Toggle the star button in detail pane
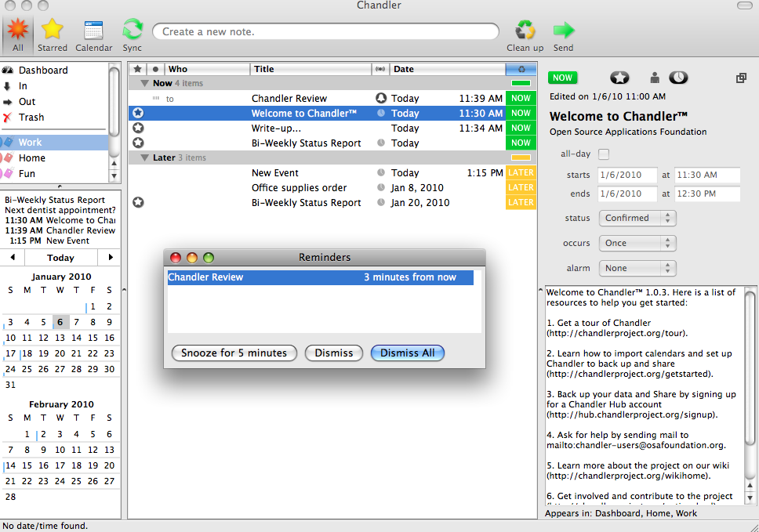 click(x=619, y=78)
